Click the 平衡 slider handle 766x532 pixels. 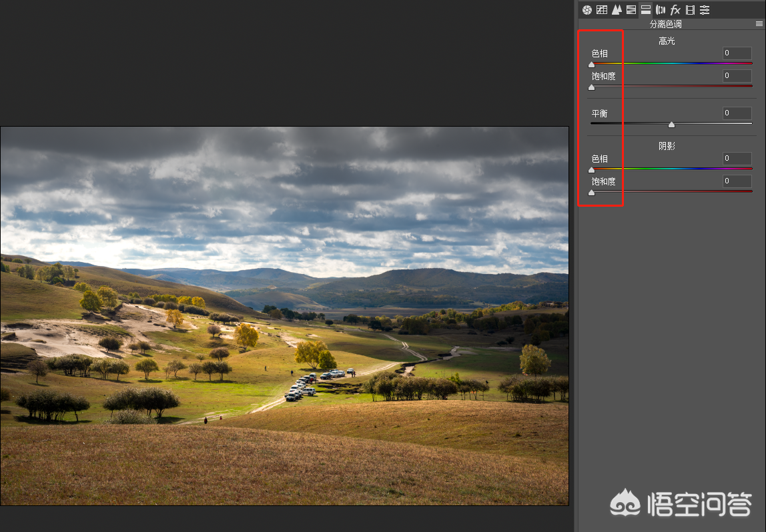point(672,125)
